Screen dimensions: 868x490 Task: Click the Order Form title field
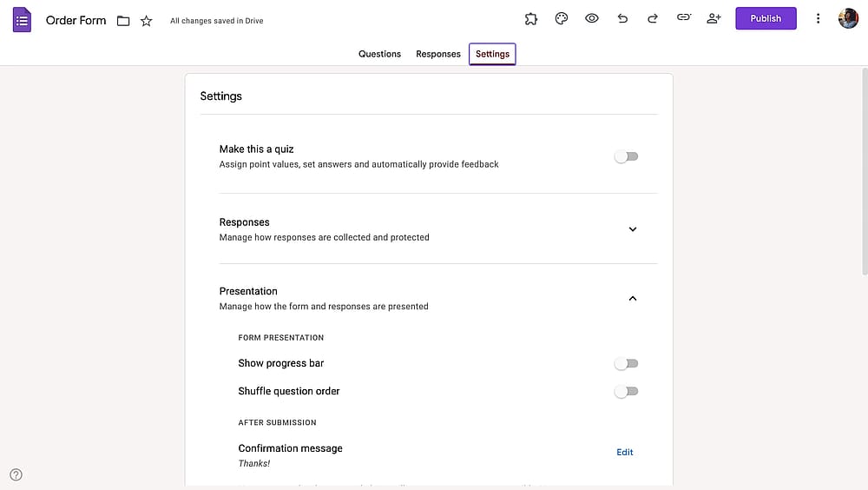tap(76, 21)
